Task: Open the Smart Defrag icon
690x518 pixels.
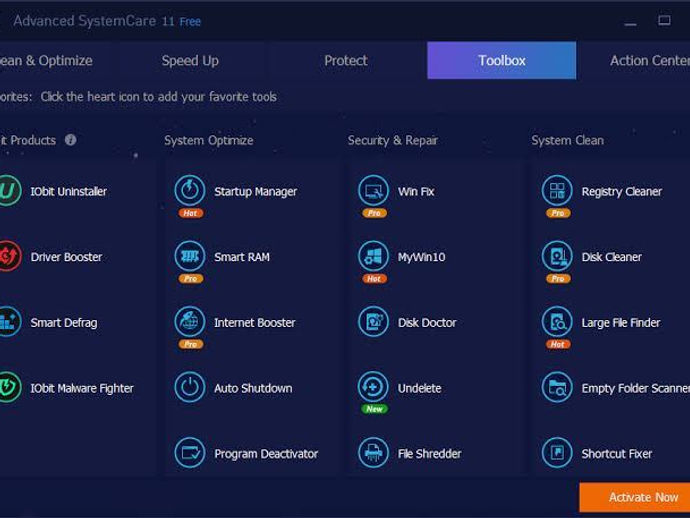Action: pyautogui.click(x=9, y=322)
